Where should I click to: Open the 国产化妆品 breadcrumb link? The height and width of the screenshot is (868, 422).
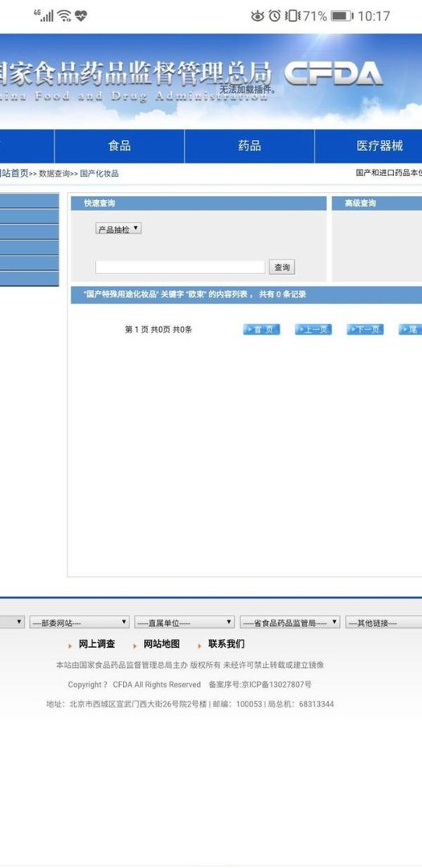click(99, 174)
